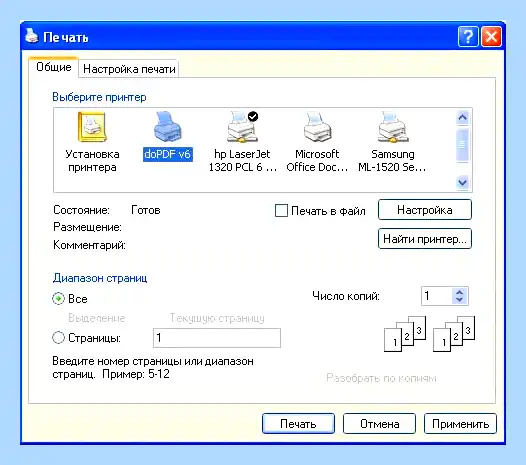Click the Печать button

point(298,424)
